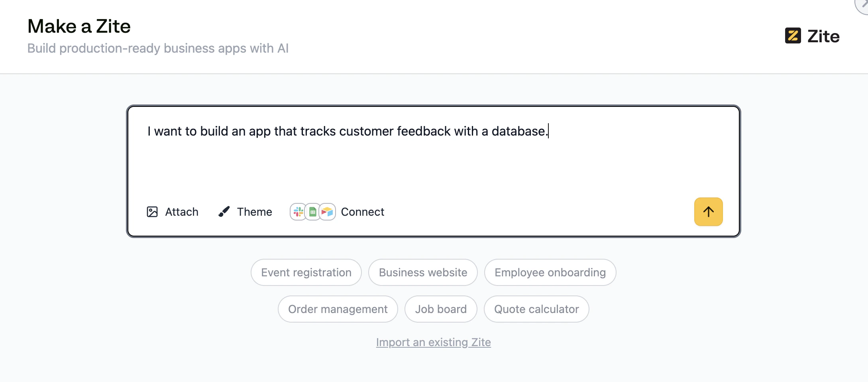The height and width of the screenshot is (382, 868).
Task: Open the Theme picker
Action: (254, 212)
